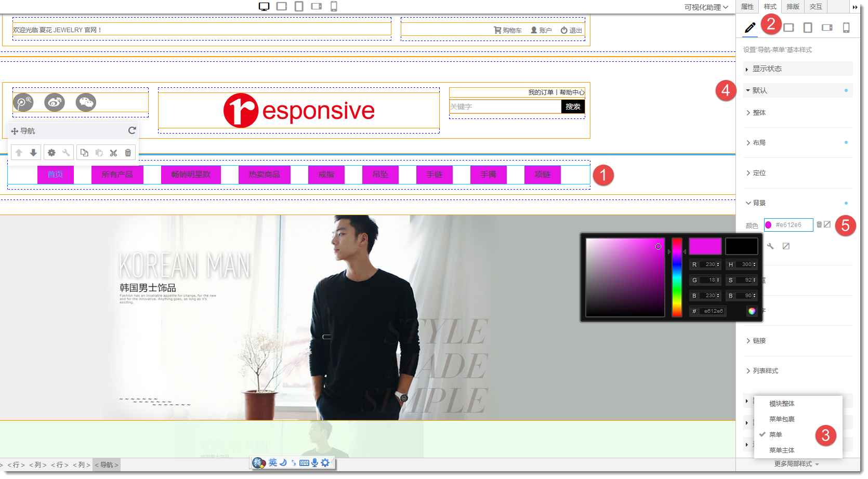Expand the 列表样式 section
Image resolution: width=868 pixels, height=479 pixels.
(x=765, y=371)
